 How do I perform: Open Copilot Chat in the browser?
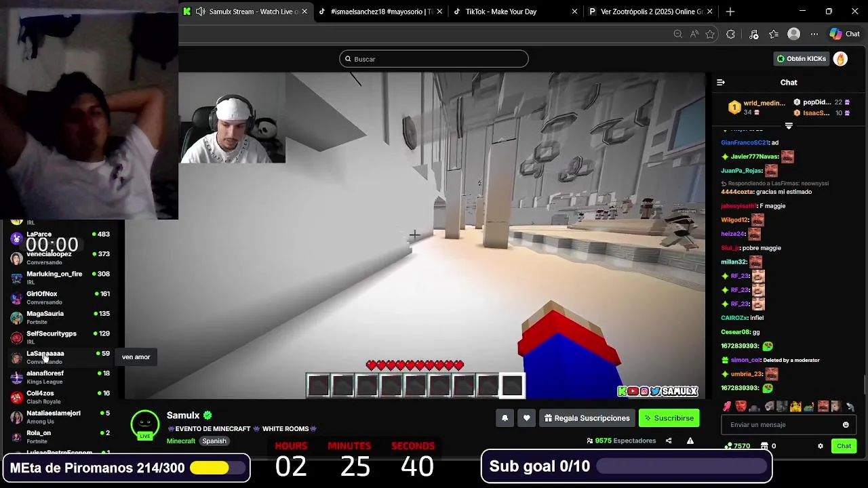point(845,34)
